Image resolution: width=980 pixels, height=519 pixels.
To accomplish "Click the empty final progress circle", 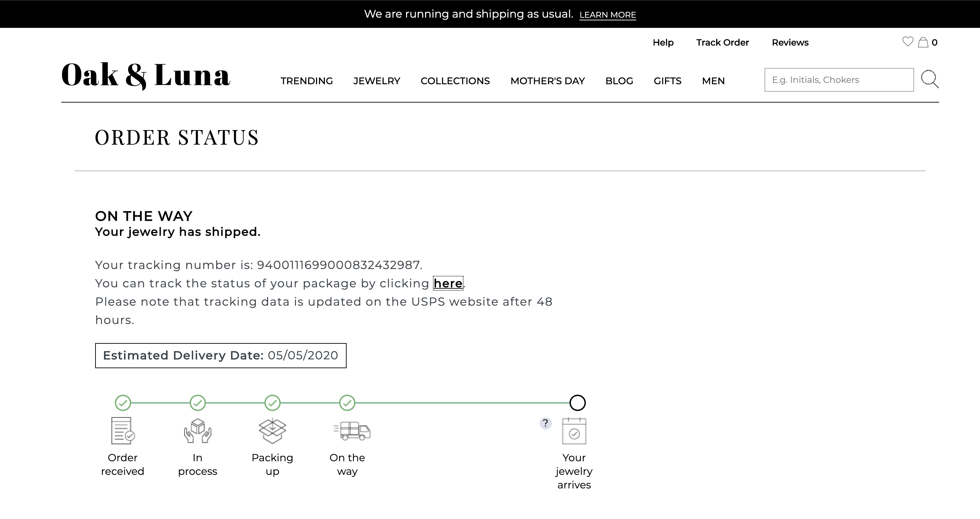I will (x=577, y=402).
